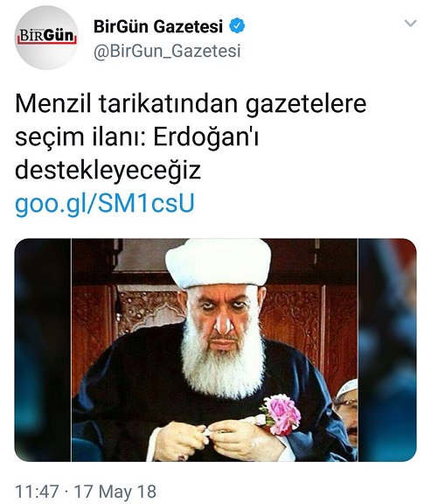
Task: Click the word Menzil in tweet text
Action: 53,103
